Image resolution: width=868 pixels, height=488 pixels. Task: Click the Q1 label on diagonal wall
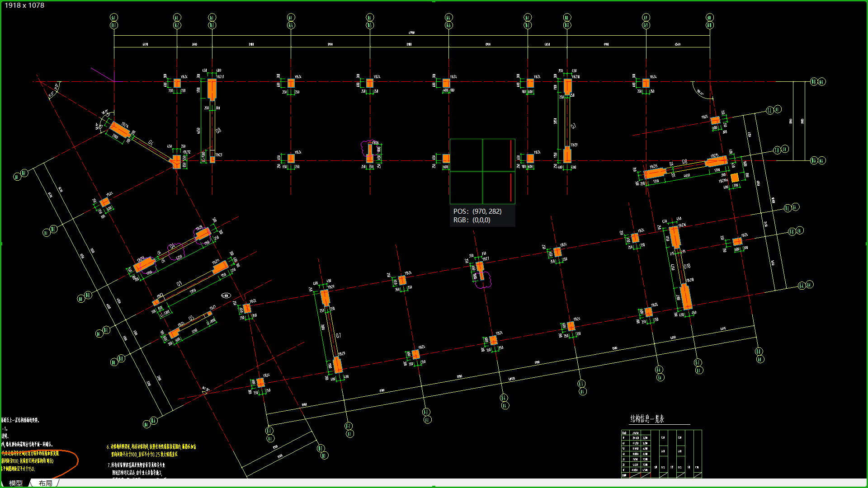pos(151,143)
